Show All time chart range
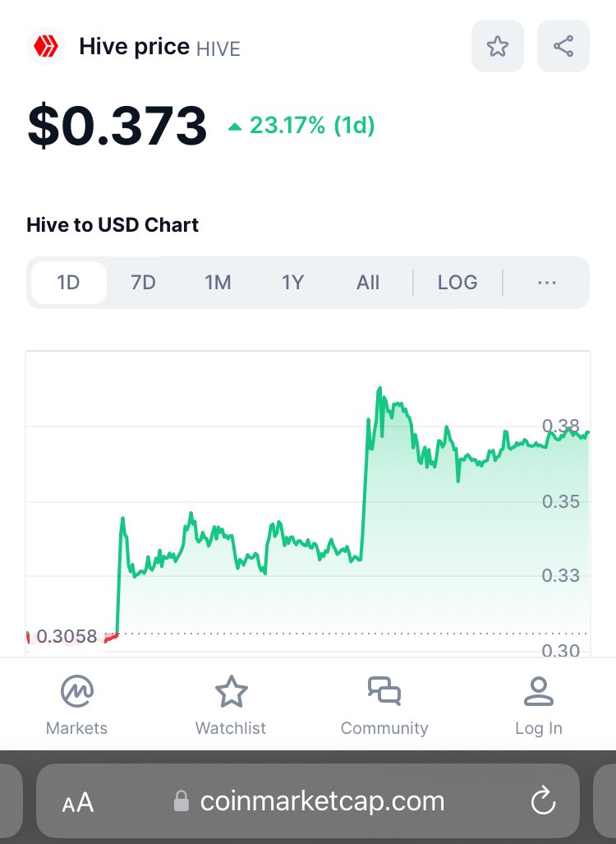Screen dimensions: 616x844 (368, 283)
